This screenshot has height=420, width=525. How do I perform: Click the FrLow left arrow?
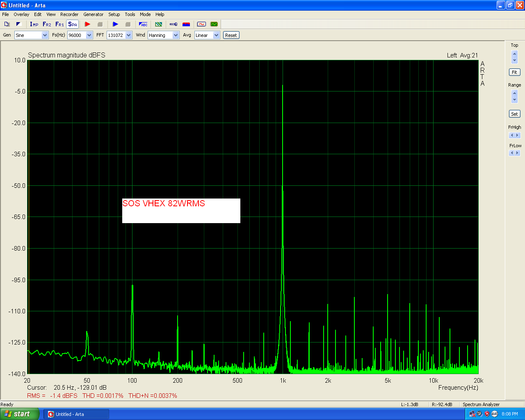click(x=511, y=153)
